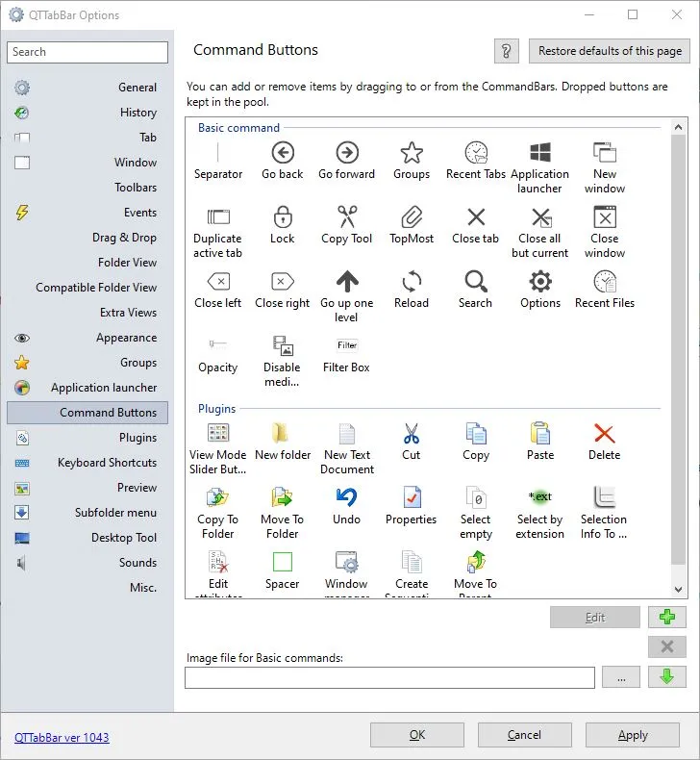Add an item with the green plus button
The image size is (700, 760).
click(667, 617)
